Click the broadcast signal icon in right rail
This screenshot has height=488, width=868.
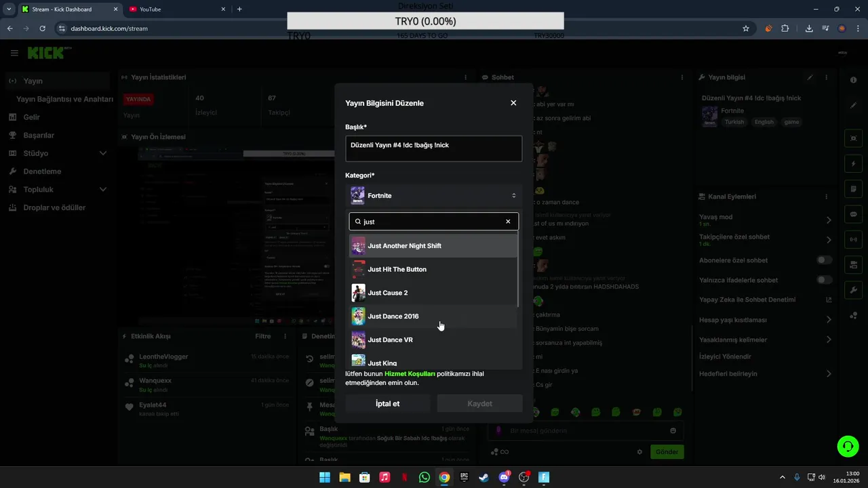click(853, 239)
